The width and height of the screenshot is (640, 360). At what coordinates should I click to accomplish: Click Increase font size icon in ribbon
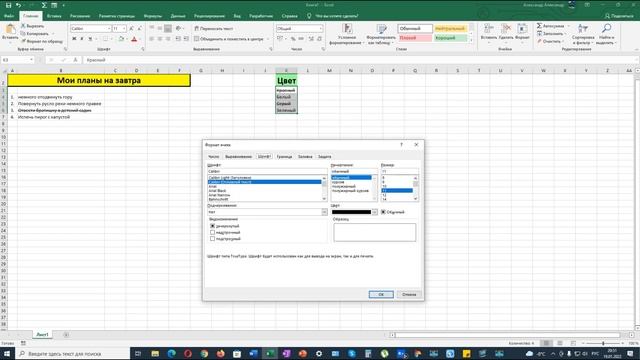tap(131, 29)
